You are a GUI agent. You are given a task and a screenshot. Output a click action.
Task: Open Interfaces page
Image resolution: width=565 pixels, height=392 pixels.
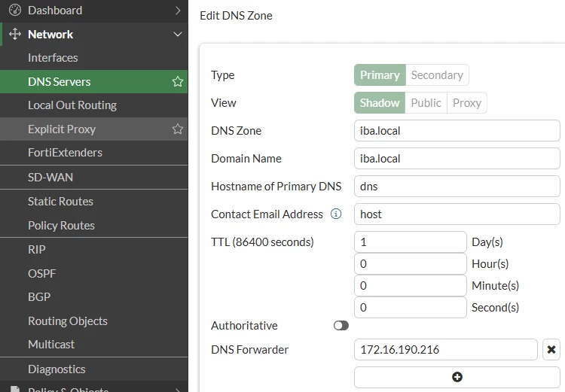(x=93, y=58)
